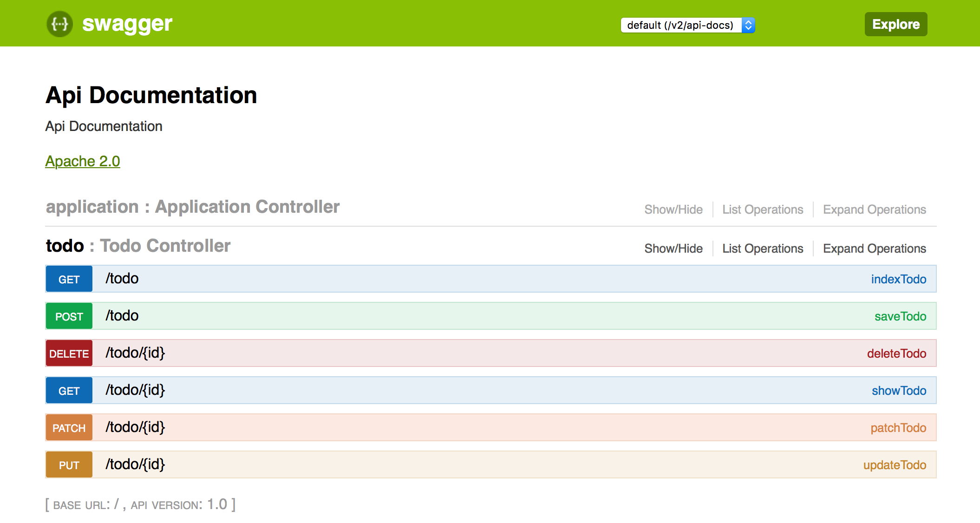Open the saveTodo operation link
This screenshot has width=980, height=523.
901,316
